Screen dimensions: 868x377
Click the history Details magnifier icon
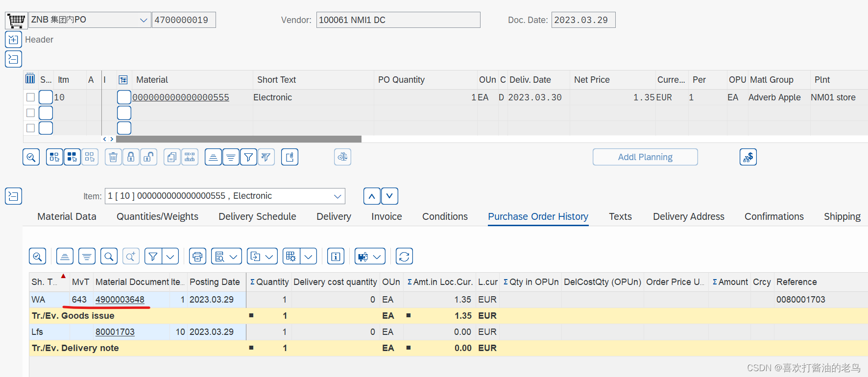(x=38, y=257)
